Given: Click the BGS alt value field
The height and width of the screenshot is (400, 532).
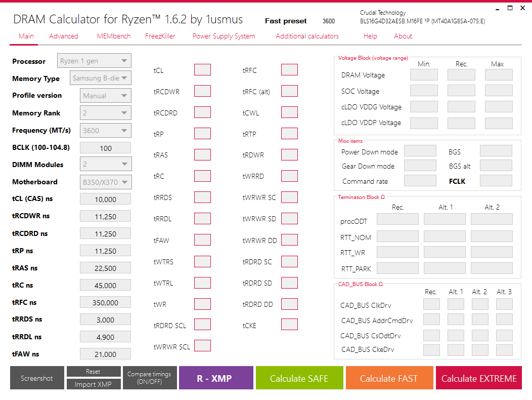Looking at the screenshot, I should pos(496,166).
